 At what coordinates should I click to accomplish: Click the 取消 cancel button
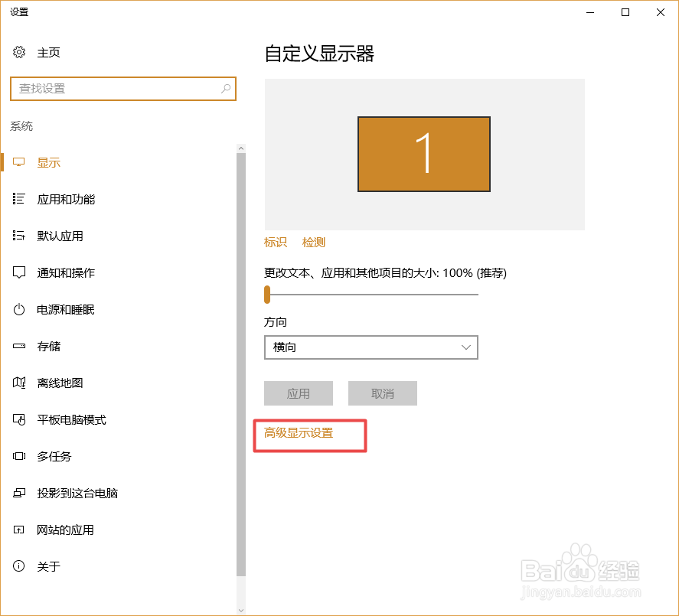[x=383, y=393]
